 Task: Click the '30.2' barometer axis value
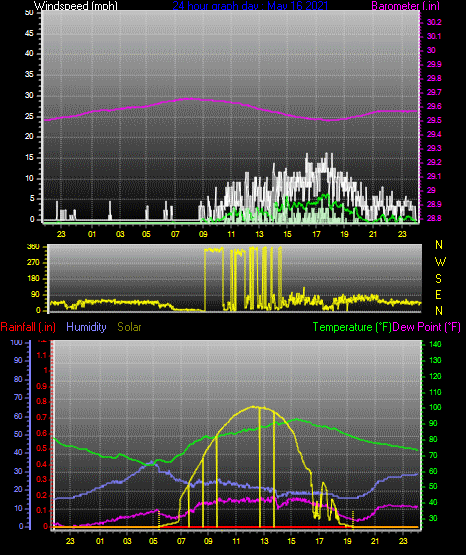point(434,22)
